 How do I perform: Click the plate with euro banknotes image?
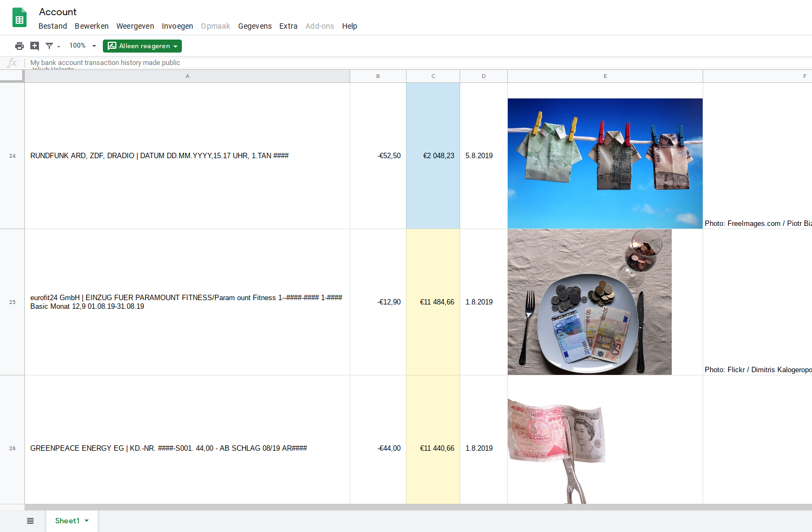pos(590,302)
